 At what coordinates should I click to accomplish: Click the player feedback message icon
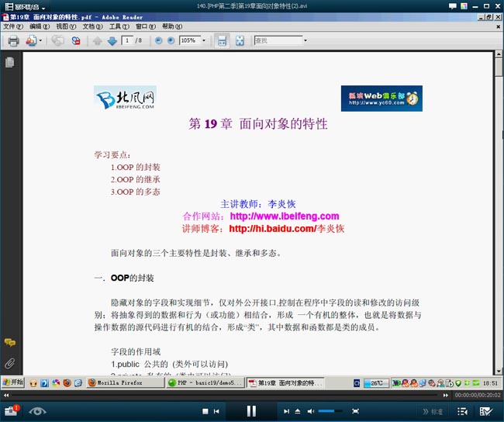453,6
